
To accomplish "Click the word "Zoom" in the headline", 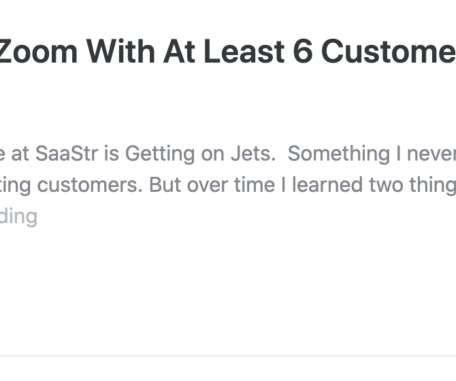I will coord(38,52).
